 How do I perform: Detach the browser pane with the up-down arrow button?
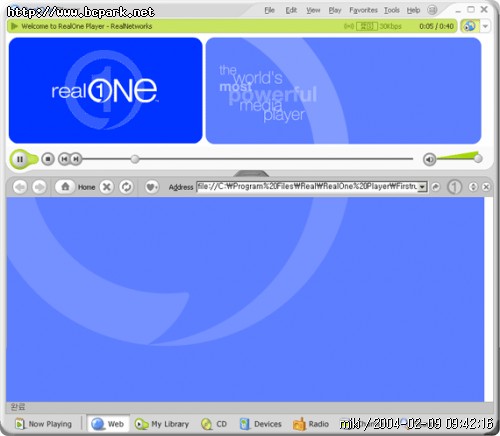[473, 187]
